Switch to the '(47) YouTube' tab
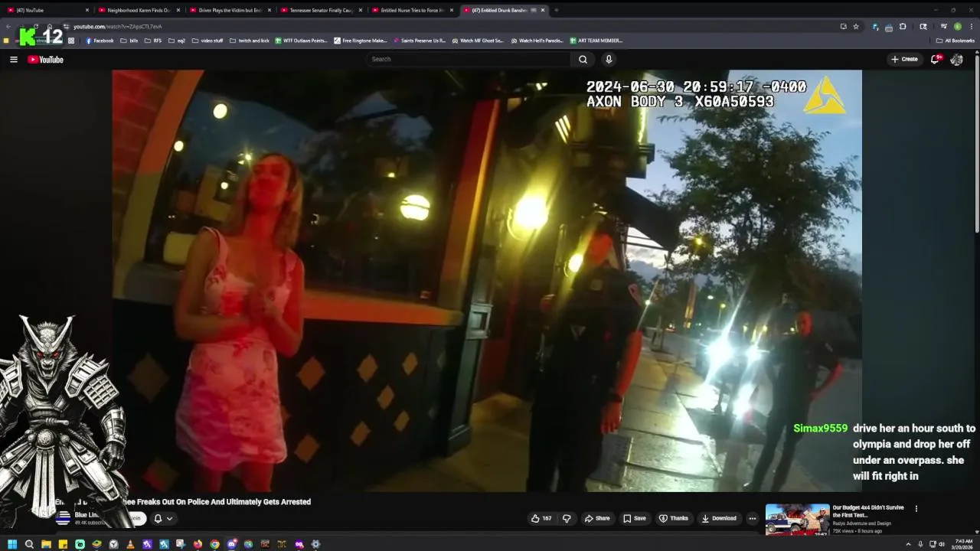The width and height of the screenshot is (980, 551). tap(47, 10)
